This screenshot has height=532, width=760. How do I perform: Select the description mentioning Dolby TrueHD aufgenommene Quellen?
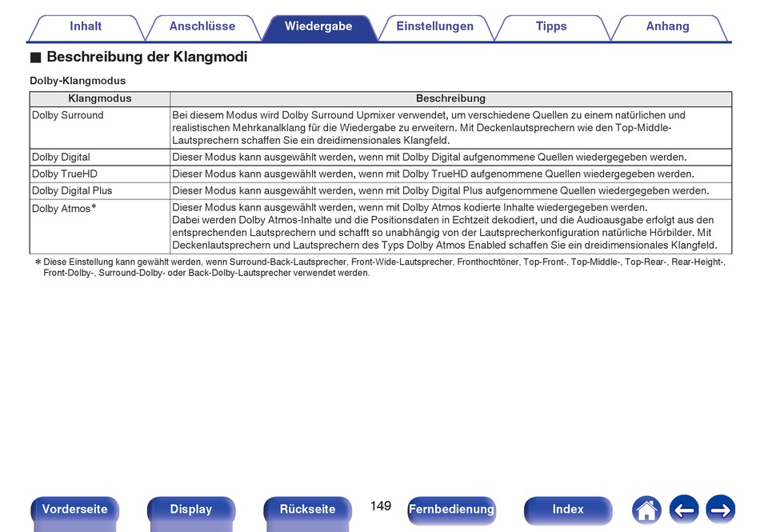click(434, 174)
